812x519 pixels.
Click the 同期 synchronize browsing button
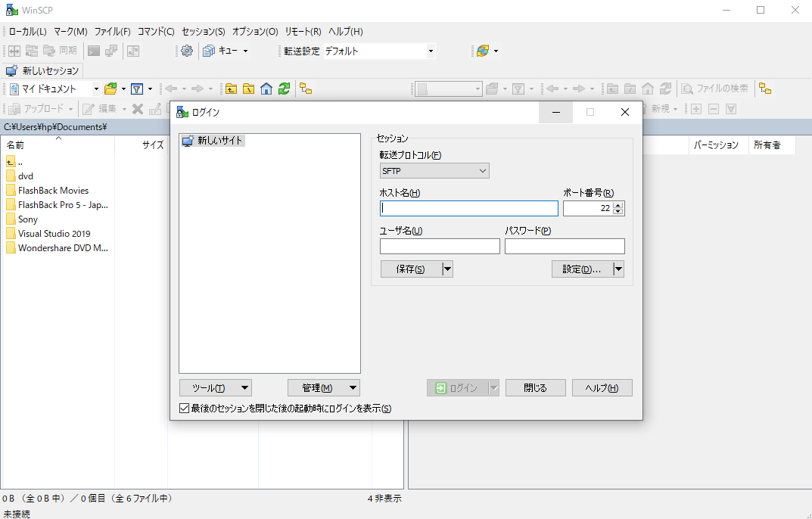click(x=60, y=51)
